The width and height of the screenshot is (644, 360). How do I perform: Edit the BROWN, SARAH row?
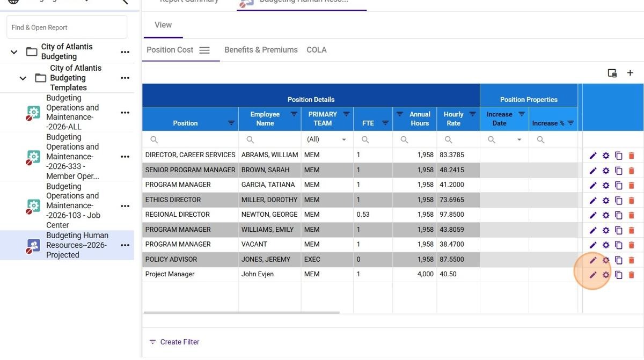coord(593,171)
